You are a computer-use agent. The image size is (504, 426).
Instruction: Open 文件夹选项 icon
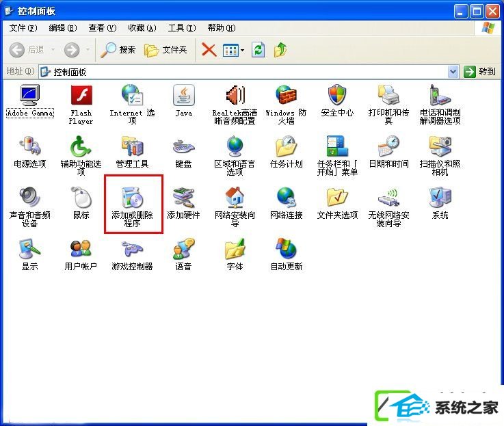point(337,197)
